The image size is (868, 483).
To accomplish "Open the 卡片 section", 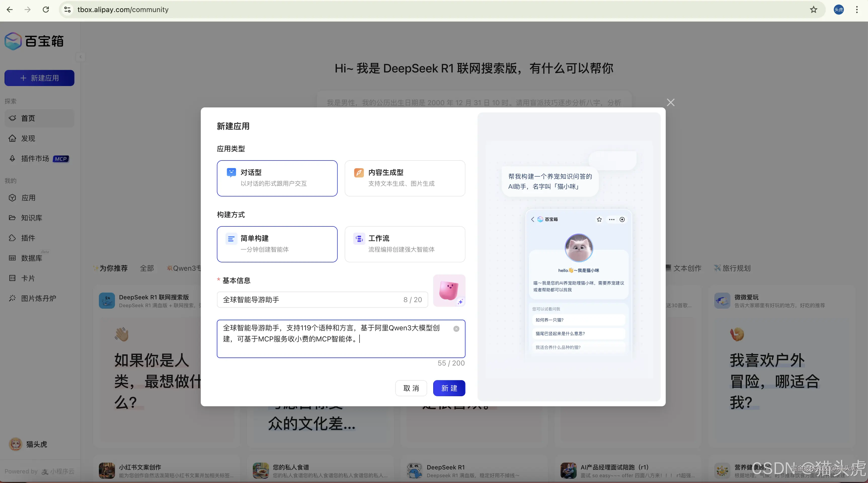I will 28,278.
